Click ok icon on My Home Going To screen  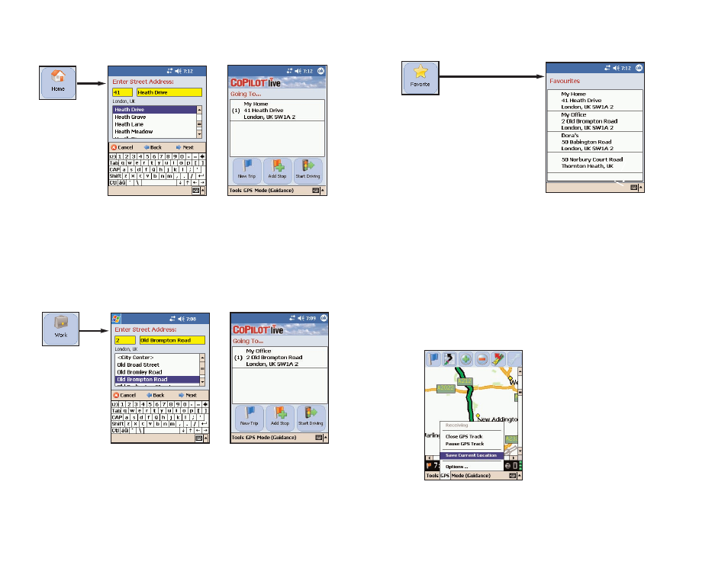click(321, 71)
